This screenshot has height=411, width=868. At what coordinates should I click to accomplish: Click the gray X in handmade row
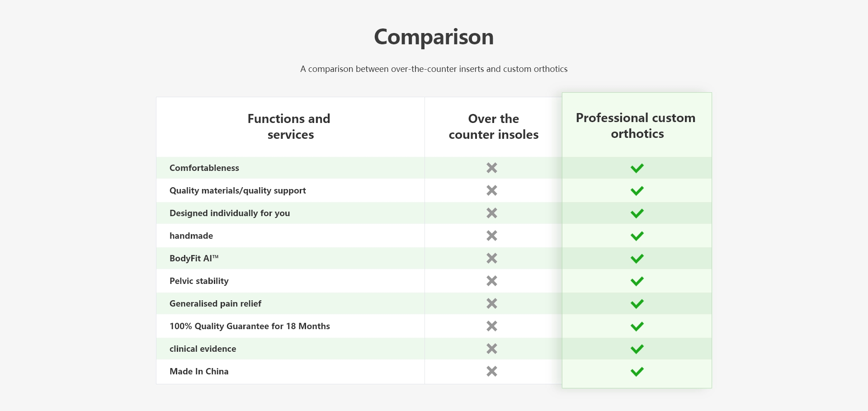point(492,236)
